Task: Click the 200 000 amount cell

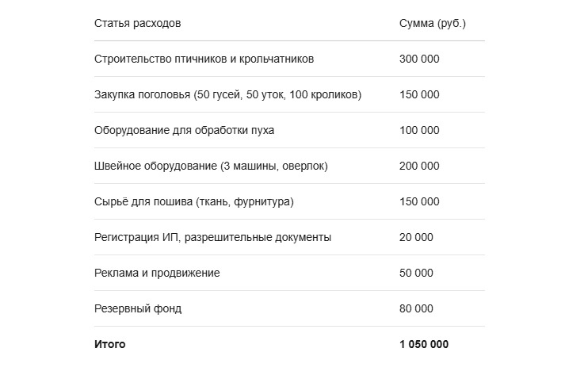Action: tap(419, 166)
